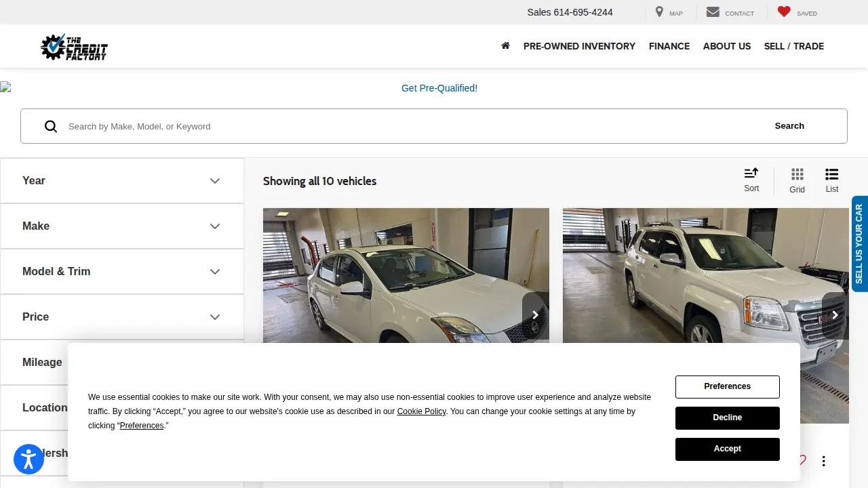Open cookie Preferences button
This screenshot has width=868, height=488.
point(728,387)
